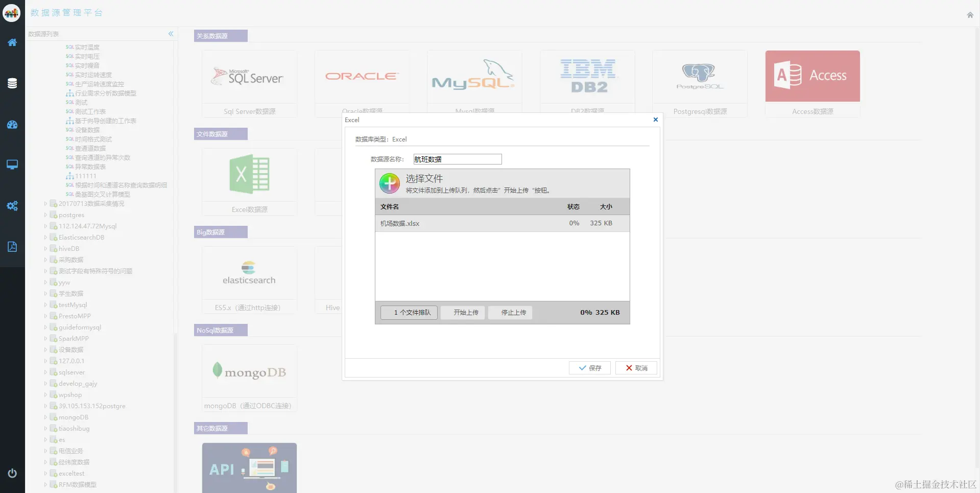Click the 状态 column header

tap(573, 206)
